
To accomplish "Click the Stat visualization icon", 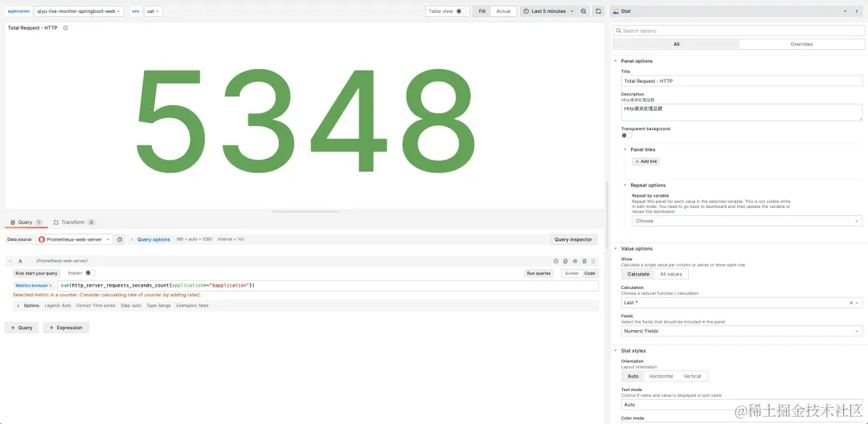I will coord(616,11).
